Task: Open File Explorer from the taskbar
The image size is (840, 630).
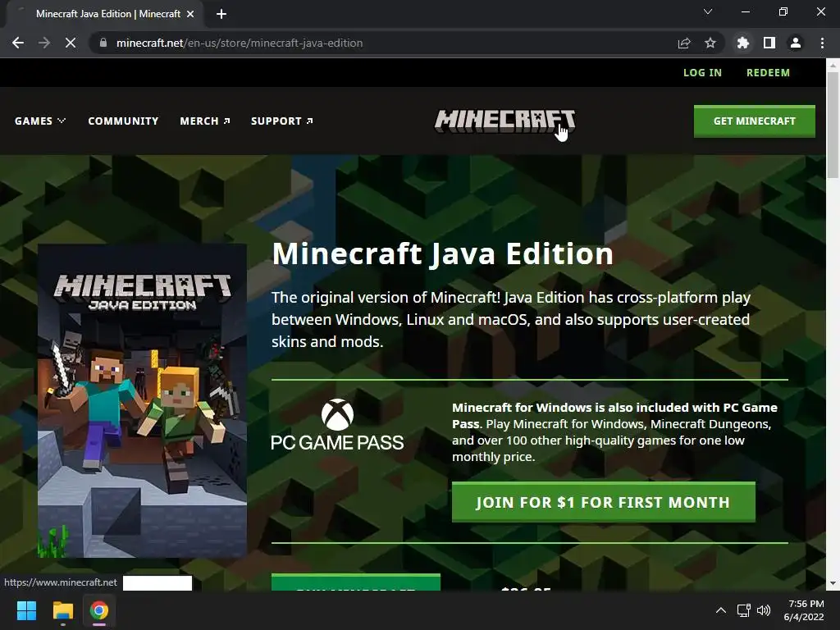Action: point(62,610)
